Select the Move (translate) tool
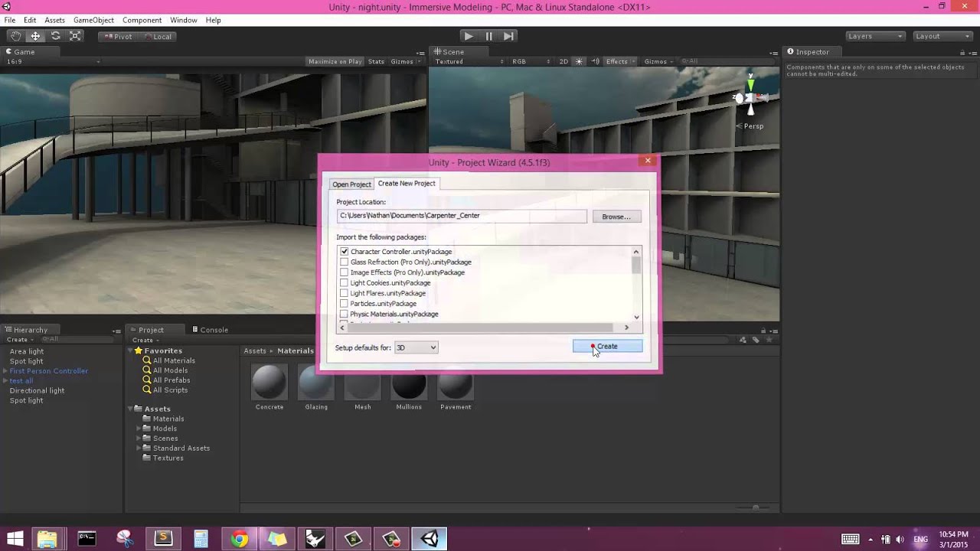The height and width of the screenshot is (551, 980). click(35, 36)
